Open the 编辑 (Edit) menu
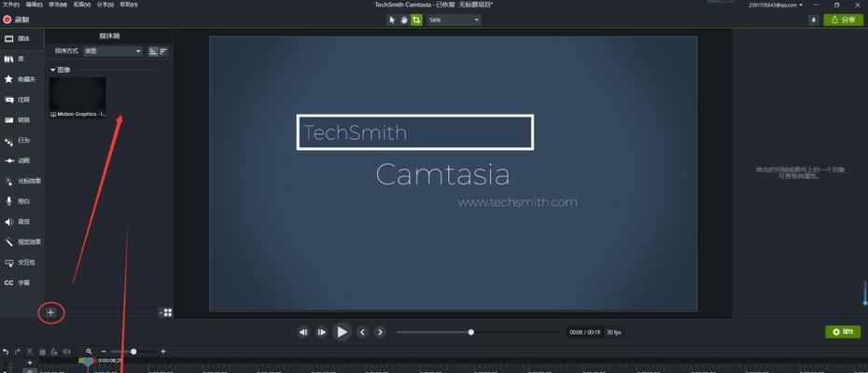Screen dimensions: 868x373 (35, 5)
